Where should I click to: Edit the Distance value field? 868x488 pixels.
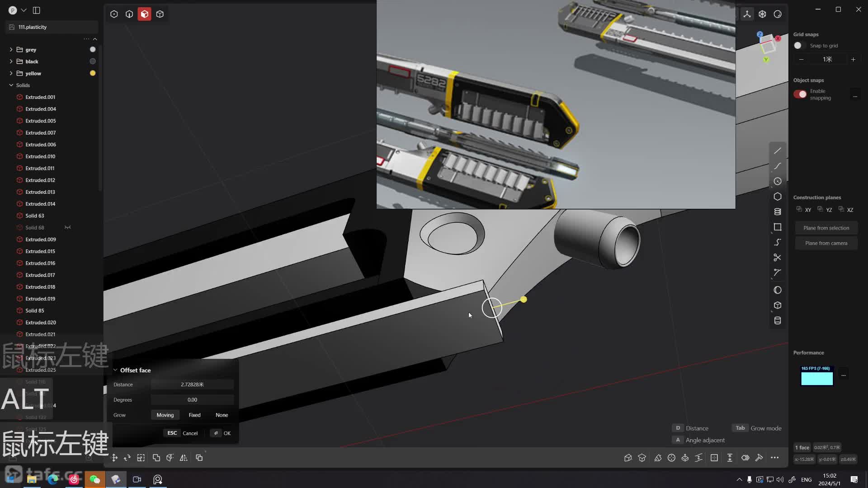click(192, 385)
